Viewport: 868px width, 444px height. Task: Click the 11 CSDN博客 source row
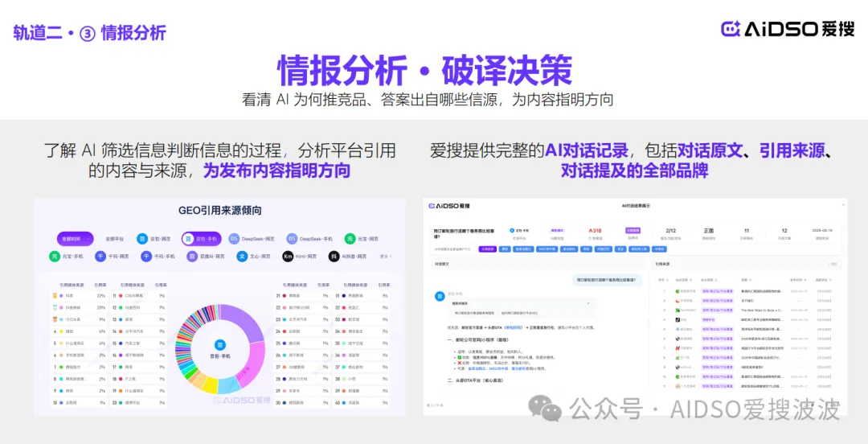click(x=139, y=296)
